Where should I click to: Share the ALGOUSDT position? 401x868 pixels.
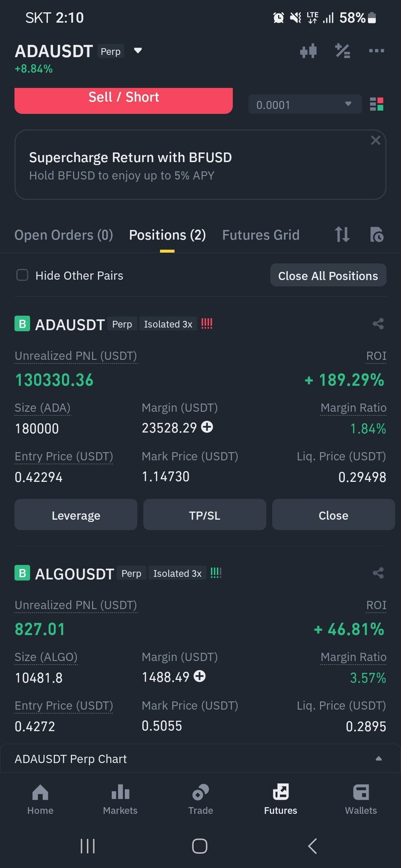coord(378,573)
